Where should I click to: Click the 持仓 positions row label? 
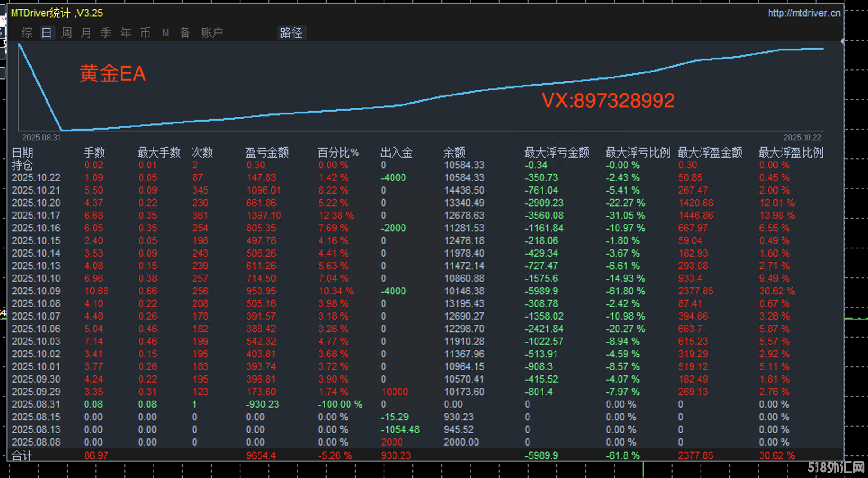pyautogui.click(x=22, y=165)
